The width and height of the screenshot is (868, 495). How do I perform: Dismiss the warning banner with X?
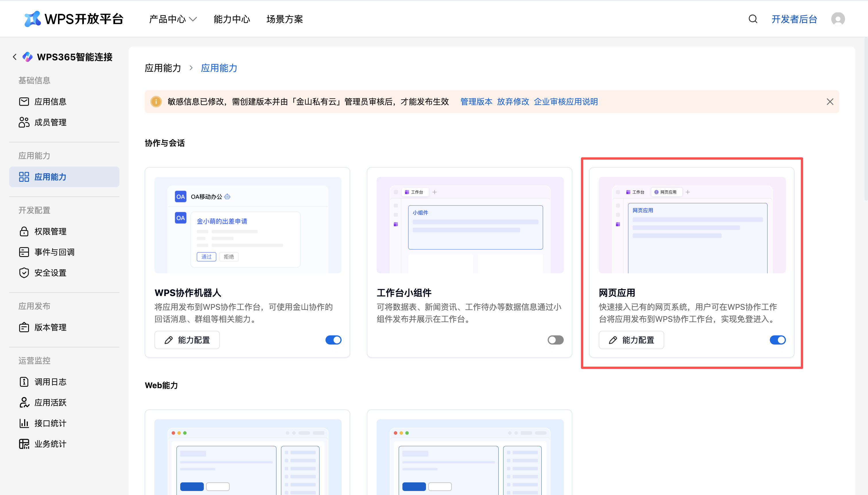click(830, 101)
